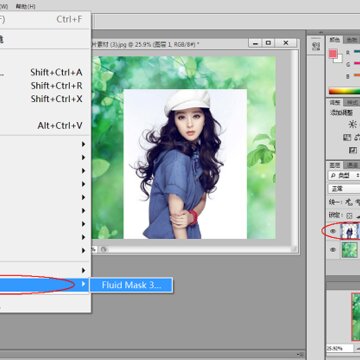Viewport: 360px width, 360px height.
Task: Click the Levels adjustment icon below the sun
Action: [347, 137]
